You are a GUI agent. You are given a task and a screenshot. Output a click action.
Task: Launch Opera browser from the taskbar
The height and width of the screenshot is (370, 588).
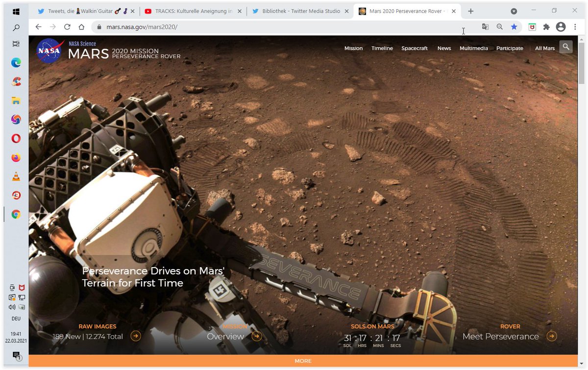click(x=16, y=139)
